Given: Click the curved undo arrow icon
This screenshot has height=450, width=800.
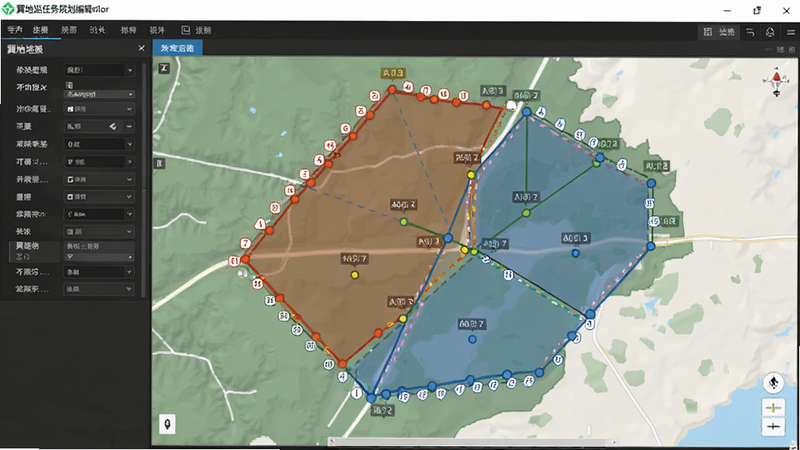Looking at the screenshot, I should (x=750, y=32).
